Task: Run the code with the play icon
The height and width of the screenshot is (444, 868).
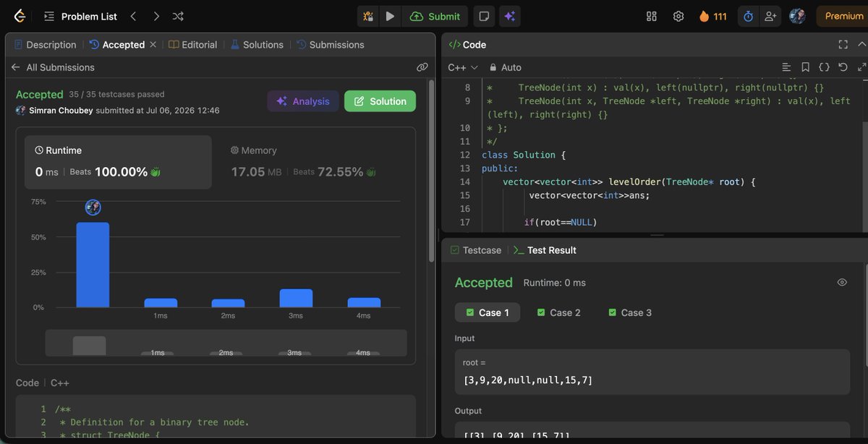Action: (x=390, y=16)
